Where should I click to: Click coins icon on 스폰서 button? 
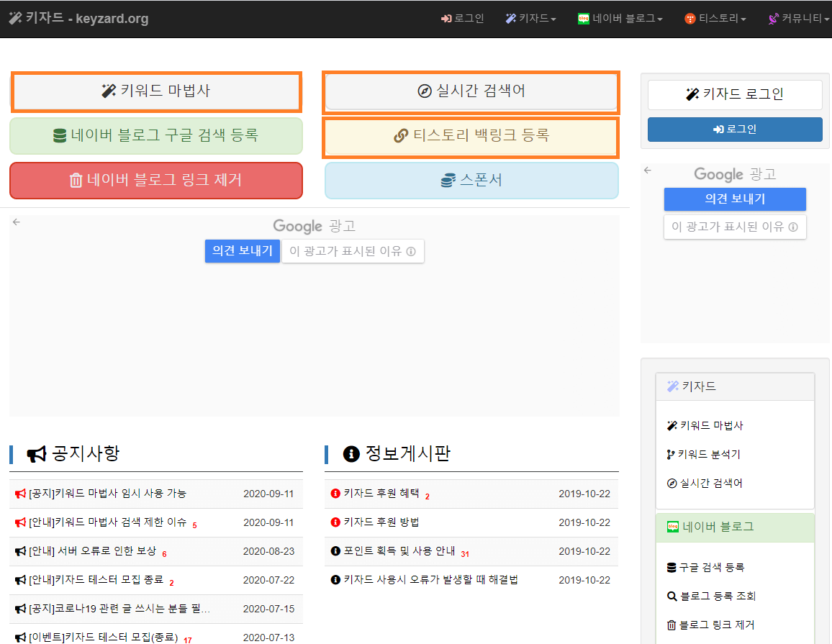448,181
